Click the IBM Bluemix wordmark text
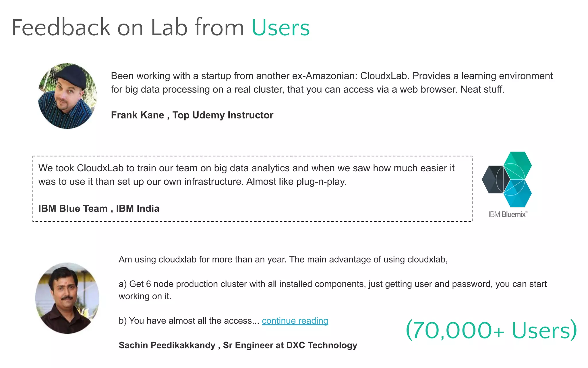Screen dimensions: 588x368 click(x=508, y=214)
